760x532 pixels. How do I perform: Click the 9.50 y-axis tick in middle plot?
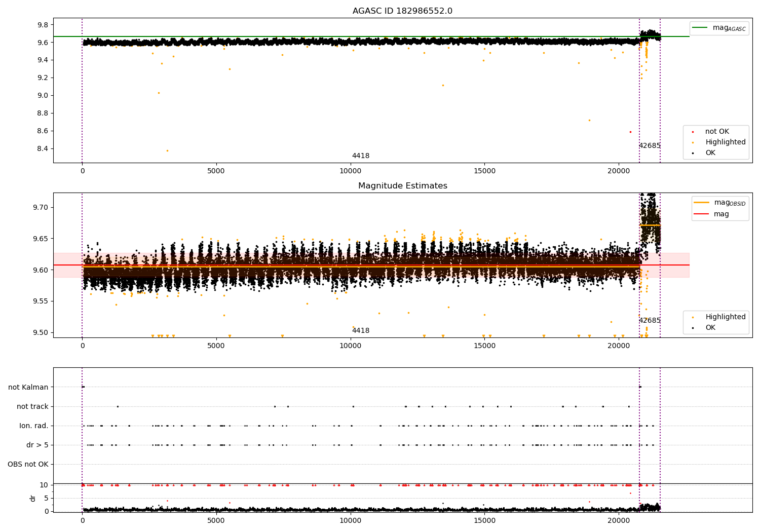[x=41, y=333]
